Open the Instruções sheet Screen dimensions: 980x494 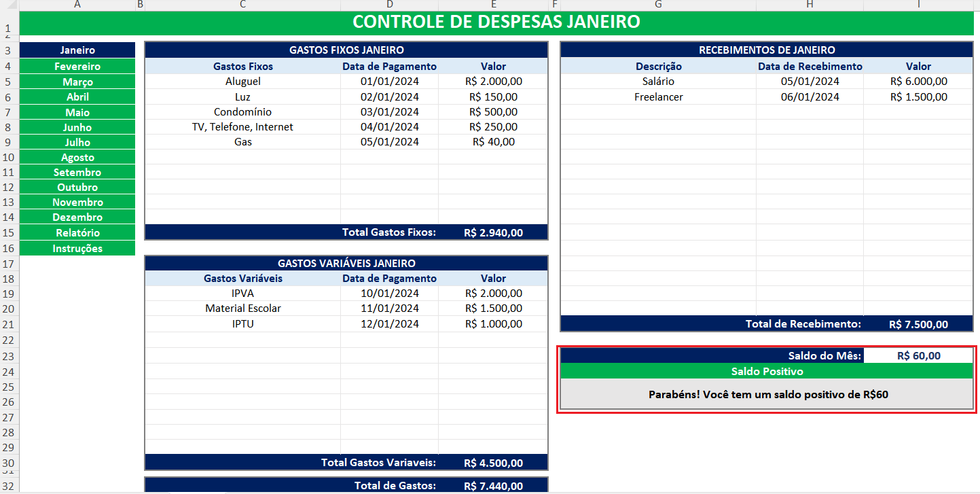[x=77, y=248]
